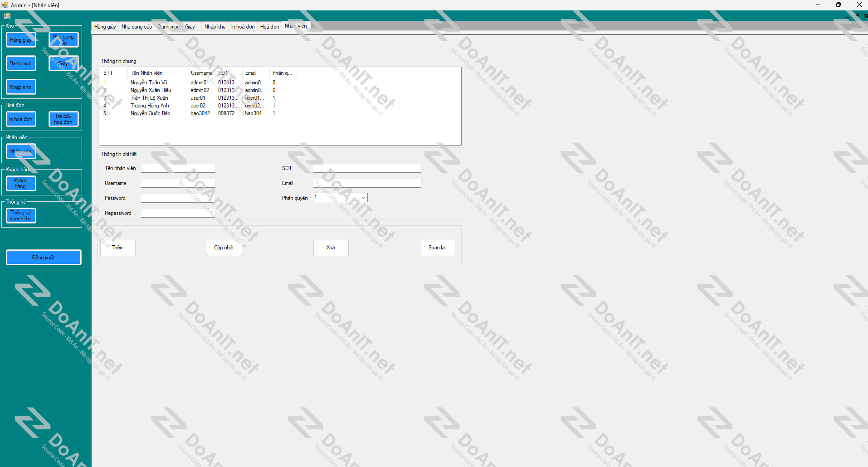Screen dimensions: 868x467
Task: Click the Thêm button
Action: [118, 248]
